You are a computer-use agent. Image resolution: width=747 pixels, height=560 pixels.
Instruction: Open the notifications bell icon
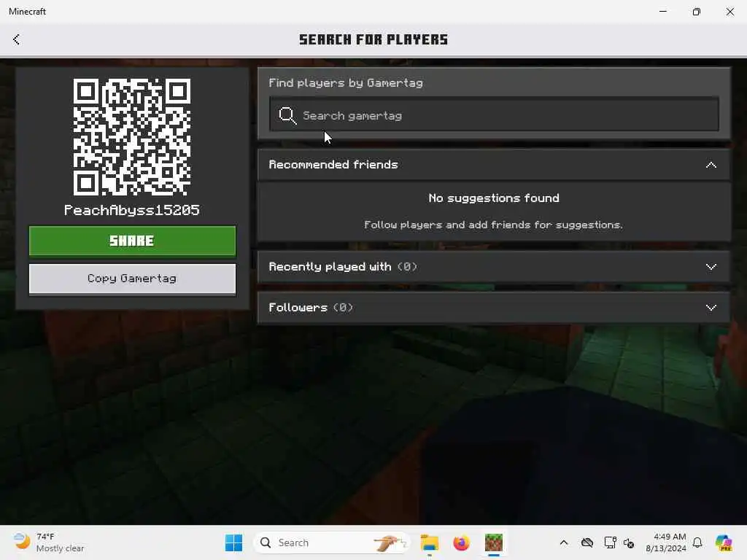click(x=697, y=542)
